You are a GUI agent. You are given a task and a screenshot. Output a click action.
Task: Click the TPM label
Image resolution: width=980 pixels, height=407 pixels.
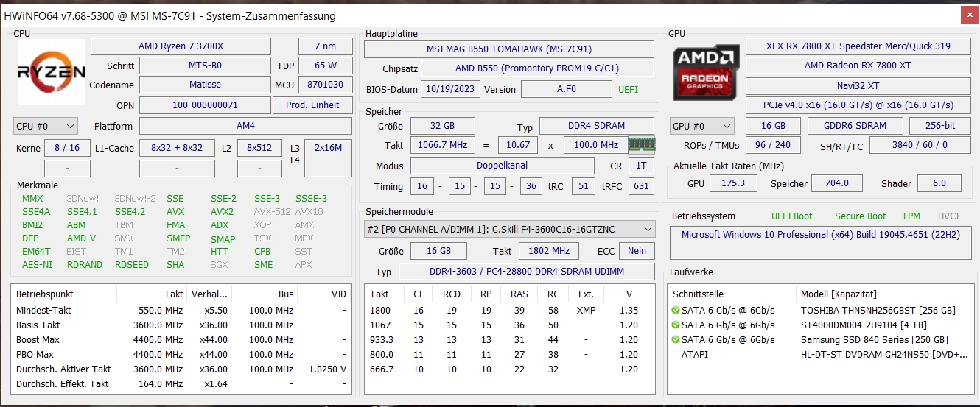click(x=911, y=216)
